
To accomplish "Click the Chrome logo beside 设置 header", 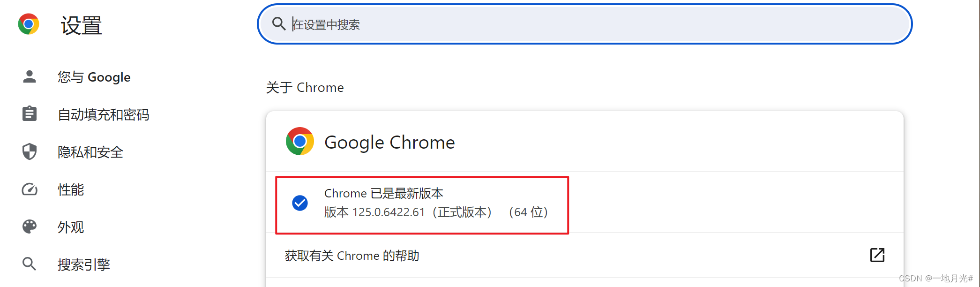I will [x=30, y=24].
